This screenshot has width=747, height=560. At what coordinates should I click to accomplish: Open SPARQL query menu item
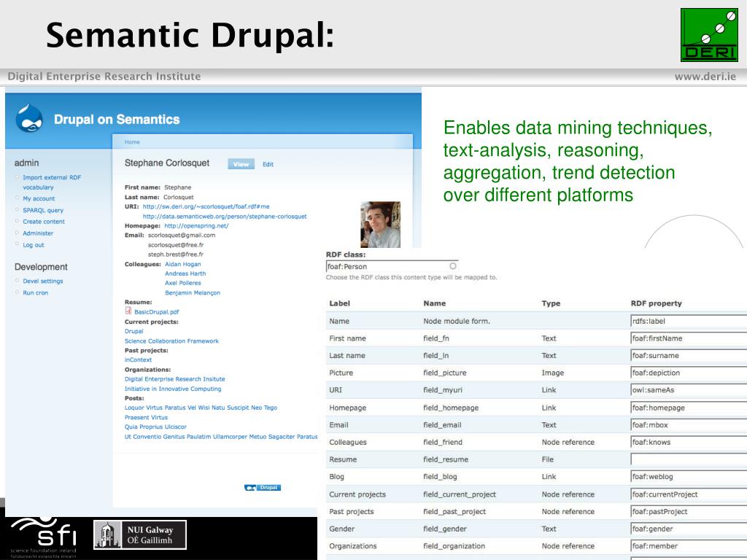click(x=43, y=210)
